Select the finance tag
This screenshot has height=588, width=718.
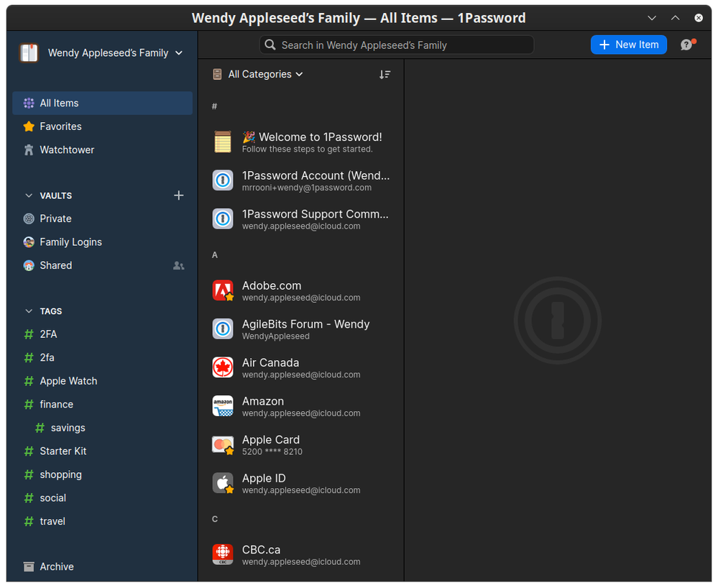point(56,405)
